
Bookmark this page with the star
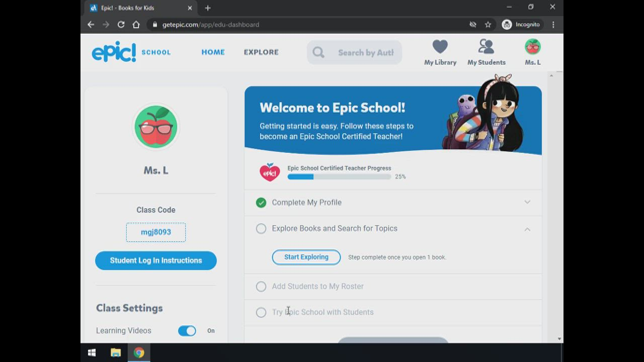click(488, 24)
